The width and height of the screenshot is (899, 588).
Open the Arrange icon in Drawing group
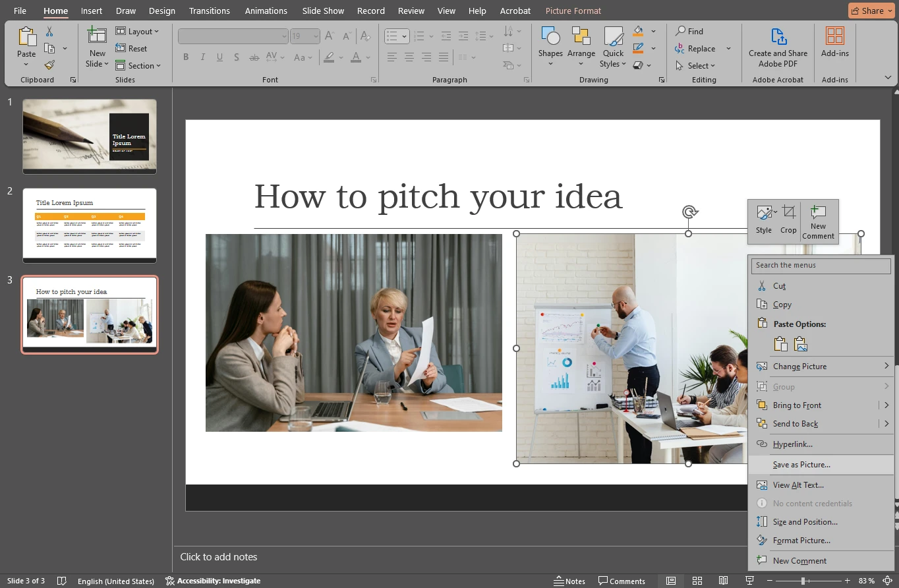[581, 36]
